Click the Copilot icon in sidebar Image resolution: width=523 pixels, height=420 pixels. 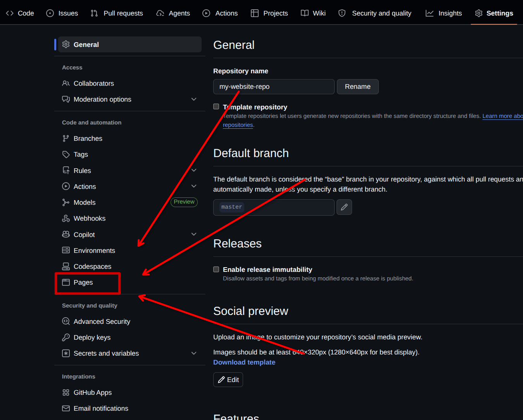(66, 235)
